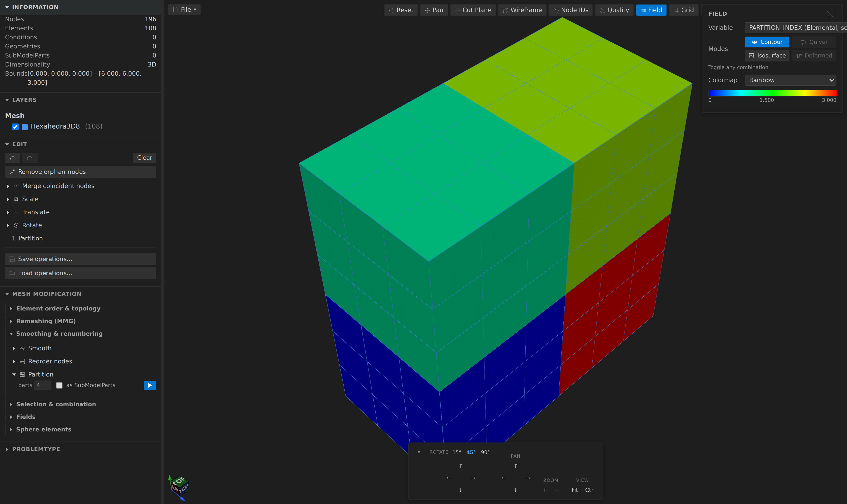Pan the view left with the pan arrow

[503, 478]
